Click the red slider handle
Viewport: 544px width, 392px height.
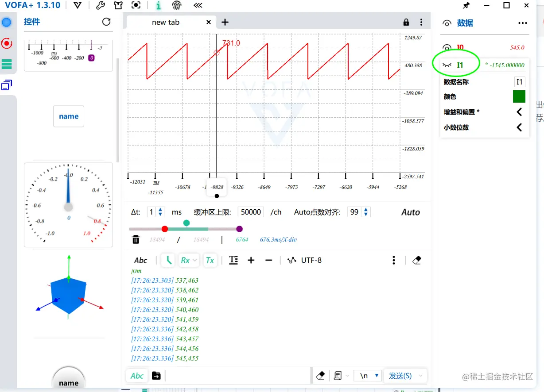point(165,229)
